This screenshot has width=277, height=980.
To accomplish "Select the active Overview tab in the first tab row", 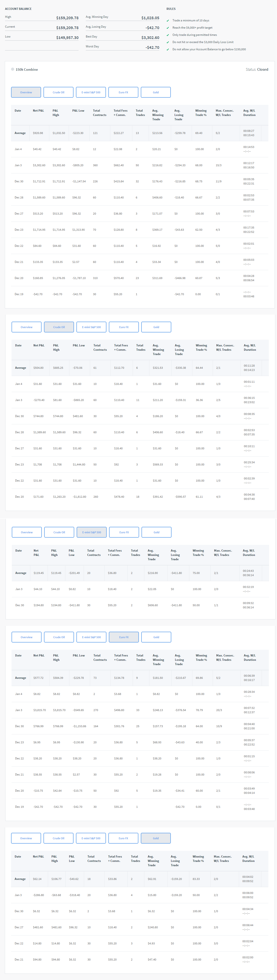I will click(26, 92).
